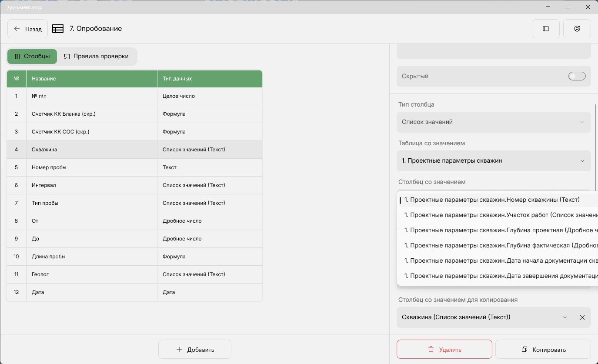Viewport: 598px width, 364px height.
Task: Select the Скважина row
Action: [x=134, y=150]
